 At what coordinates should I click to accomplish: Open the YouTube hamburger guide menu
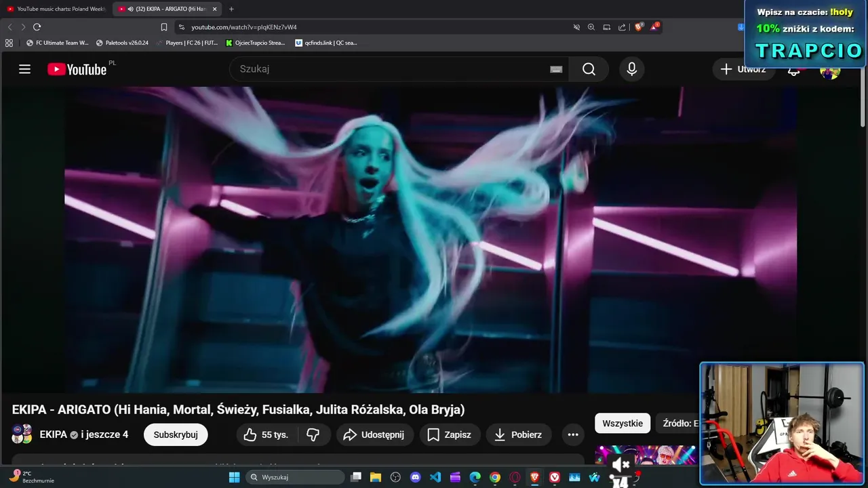click(x=24, y=69)
